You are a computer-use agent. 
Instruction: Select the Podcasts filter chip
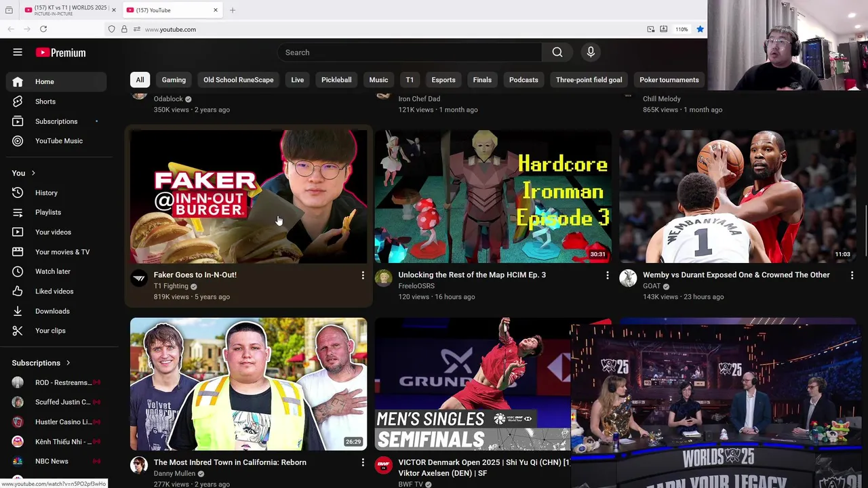pyautogui.click(x=524, y=80)
